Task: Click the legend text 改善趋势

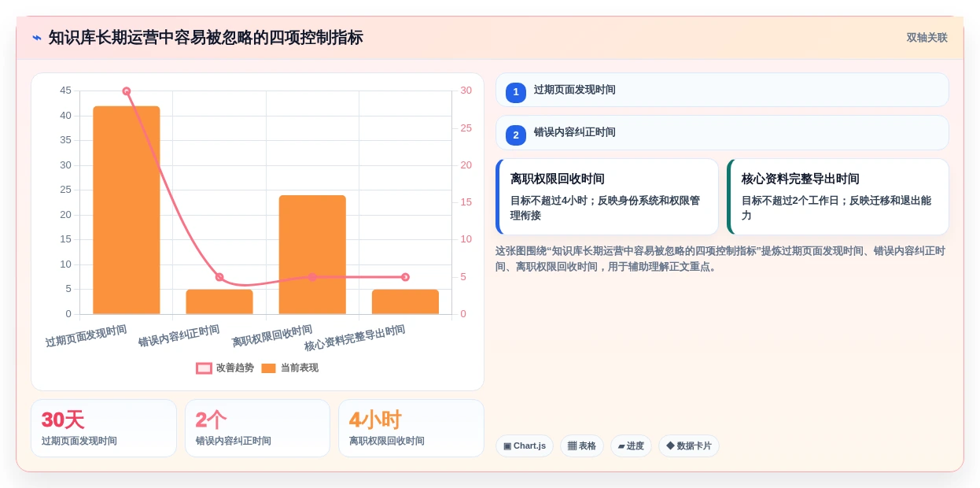Action: click(x=235, y=368)
